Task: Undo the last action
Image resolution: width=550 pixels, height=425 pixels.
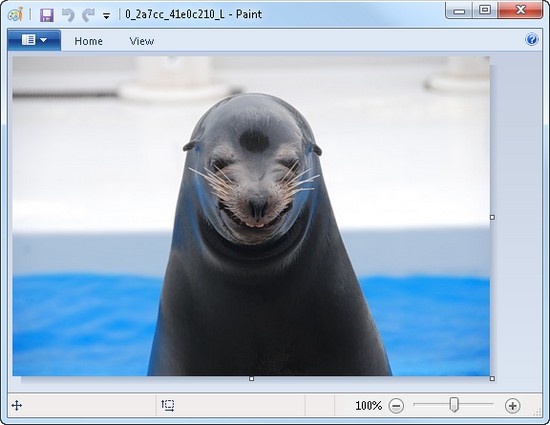Action: point(68,15)
